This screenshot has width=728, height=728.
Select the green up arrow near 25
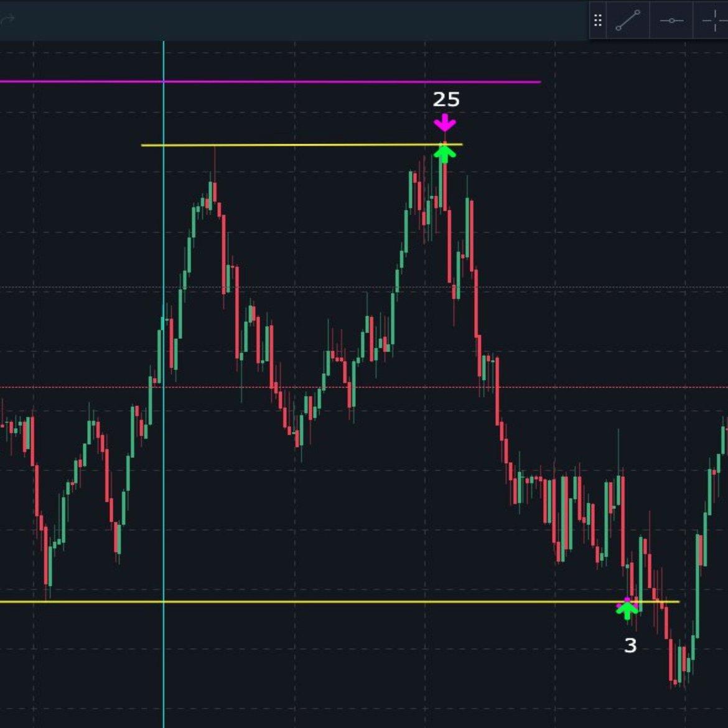pos(445,154)
